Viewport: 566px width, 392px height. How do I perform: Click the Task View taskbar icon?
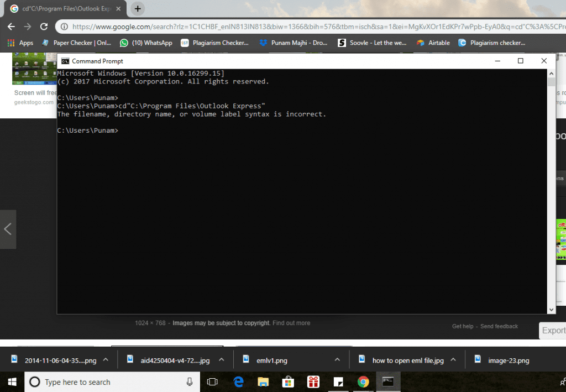212,382
